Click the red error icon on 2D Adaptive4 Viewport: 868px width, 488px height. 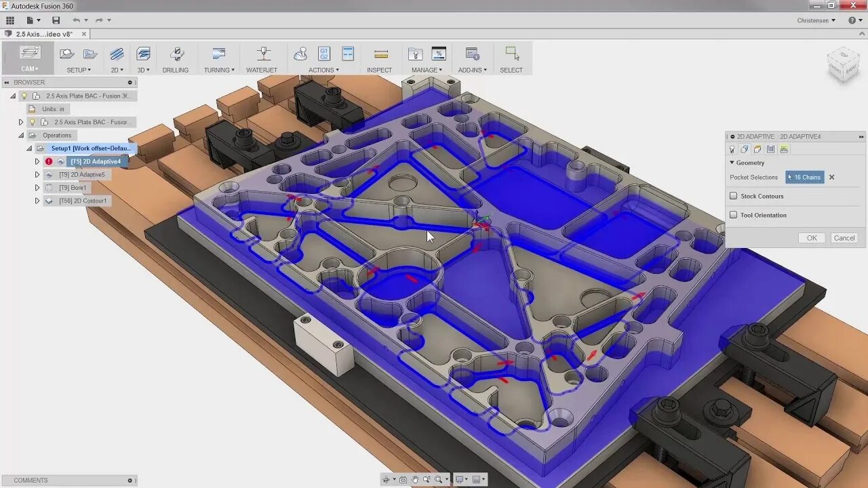(49, 161)
